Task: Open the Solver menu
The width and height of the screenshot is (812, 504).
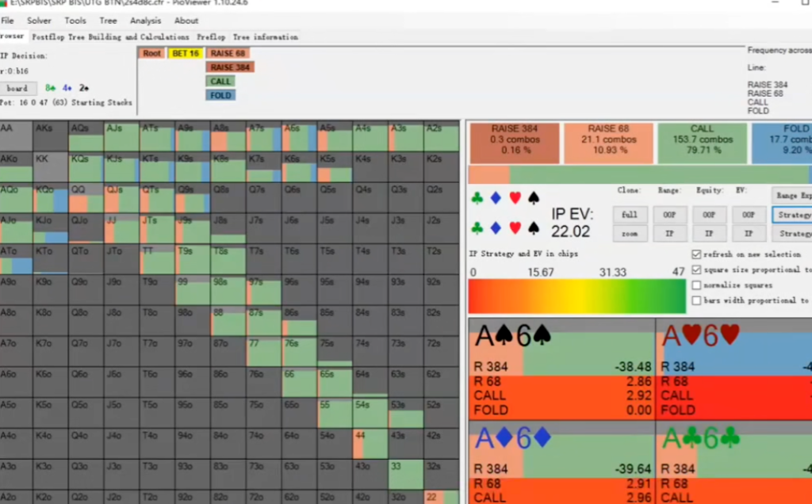Action: click(x=39, y=21)
